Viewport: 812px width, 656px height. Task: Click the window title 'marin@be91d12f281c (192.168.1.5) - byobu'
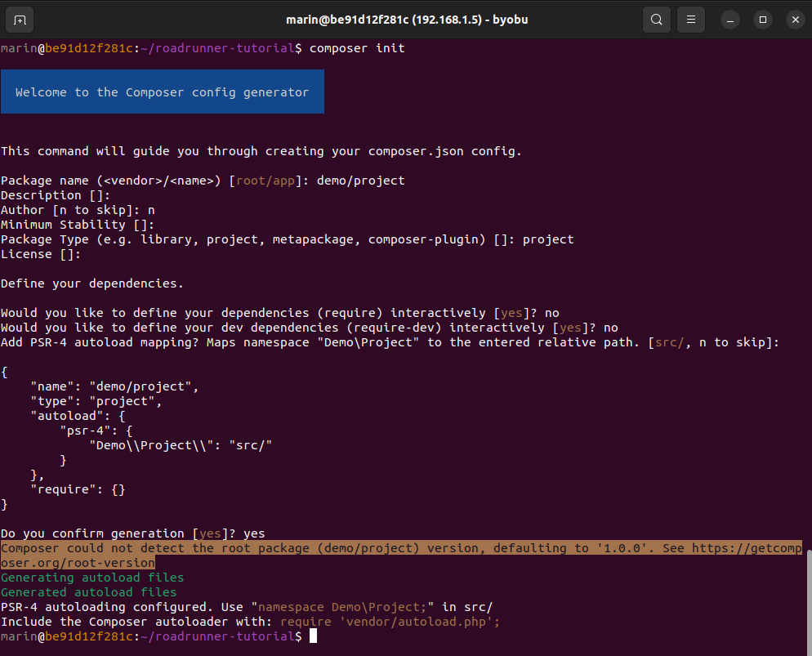pyautogui.click(x=407, y=20)
